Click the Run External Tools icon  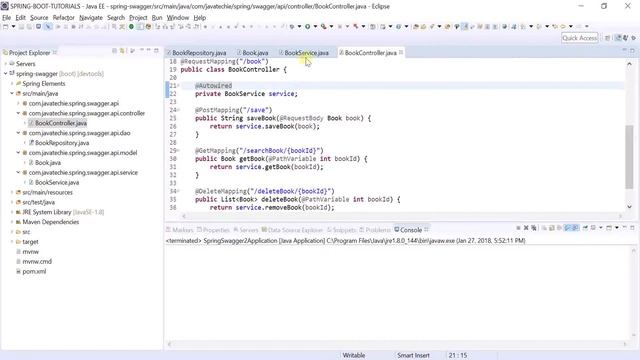tap(323, 27)
